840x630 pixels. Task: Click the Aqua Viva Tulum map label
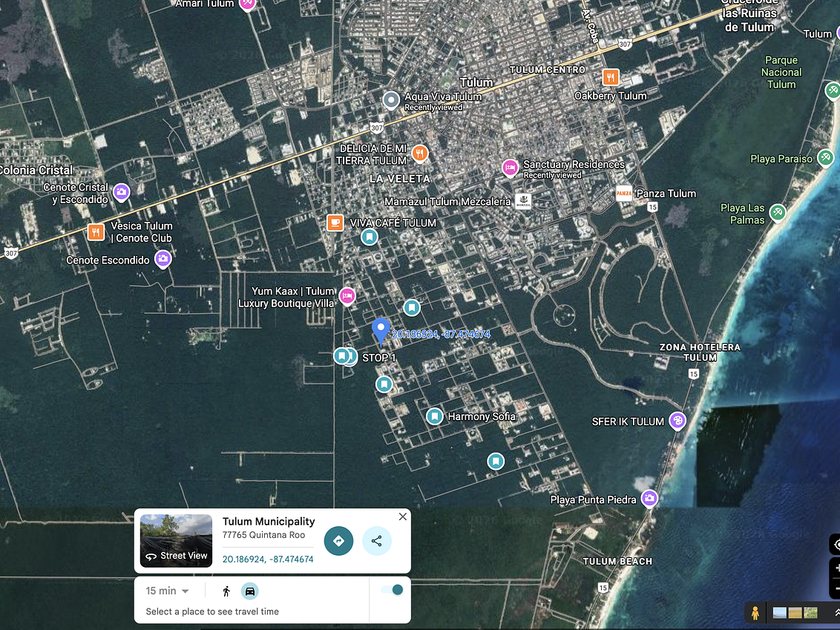(442, 96)
